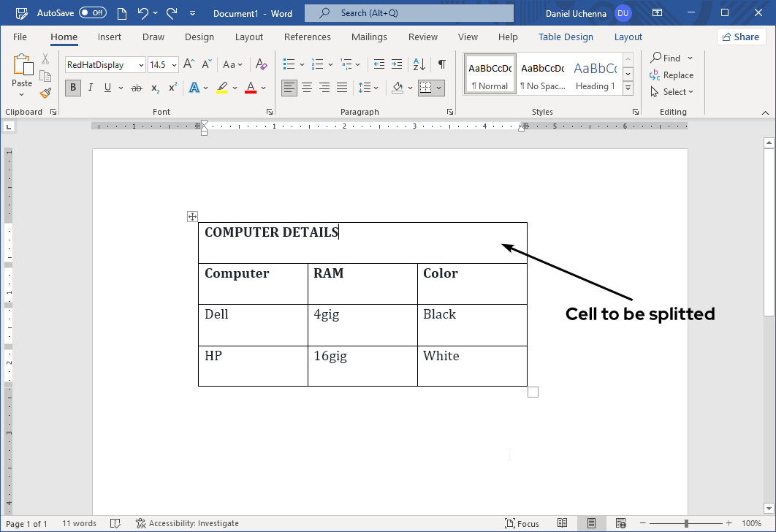Click the Increase Indent icon
Viewport: 776px width, 532px height.
pyautogui.click(x=397, y=64)
